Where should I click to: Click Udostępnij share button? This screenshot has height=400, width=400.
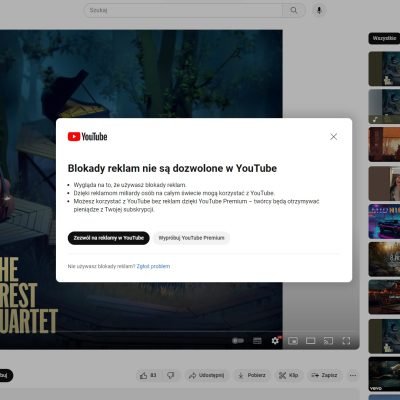[x=207, y=375]
